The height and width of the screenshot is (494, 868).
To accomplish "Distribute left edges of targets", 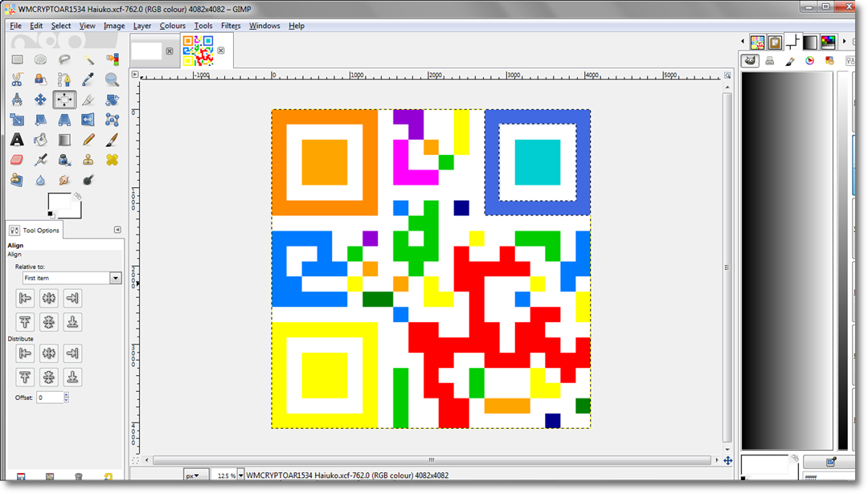I will point(25,353).
